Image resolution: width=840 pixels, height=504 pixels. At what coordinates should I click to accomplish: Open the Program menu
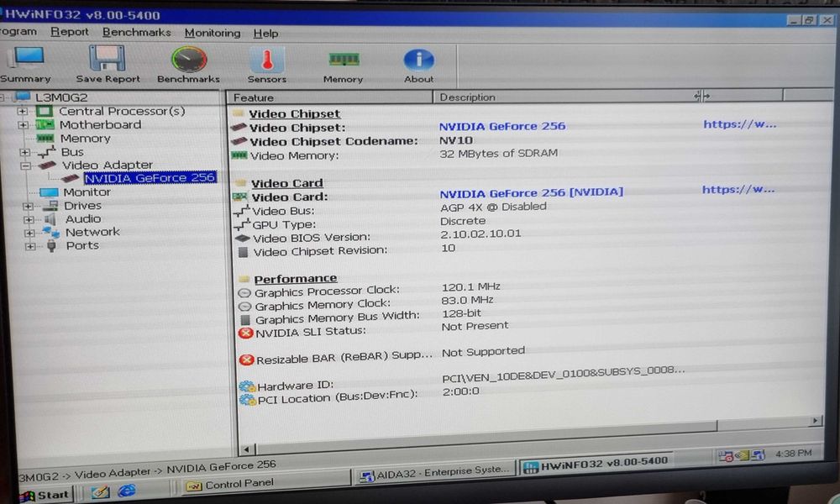pyautogui.click(x=18, y=32)
